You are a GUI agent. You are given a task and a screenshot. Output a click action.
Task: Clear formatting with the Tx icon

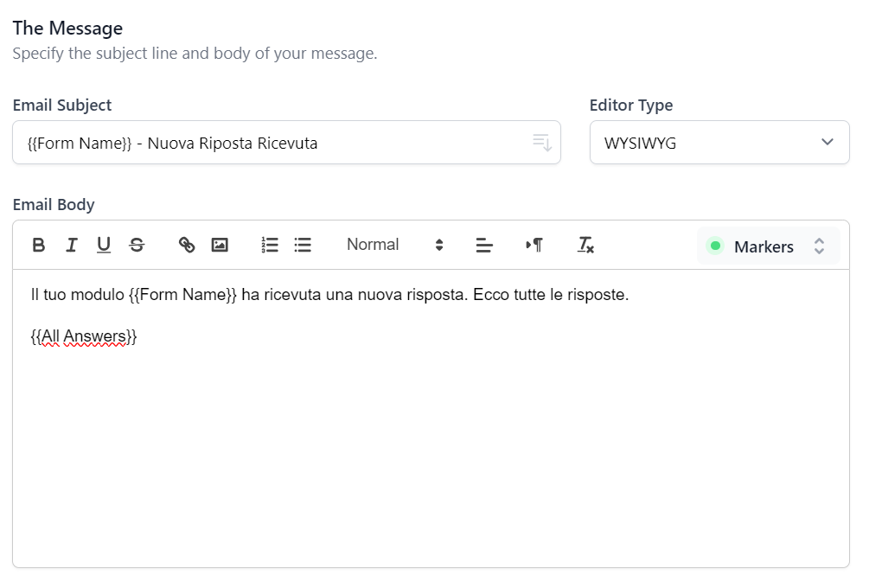[585, 246]
